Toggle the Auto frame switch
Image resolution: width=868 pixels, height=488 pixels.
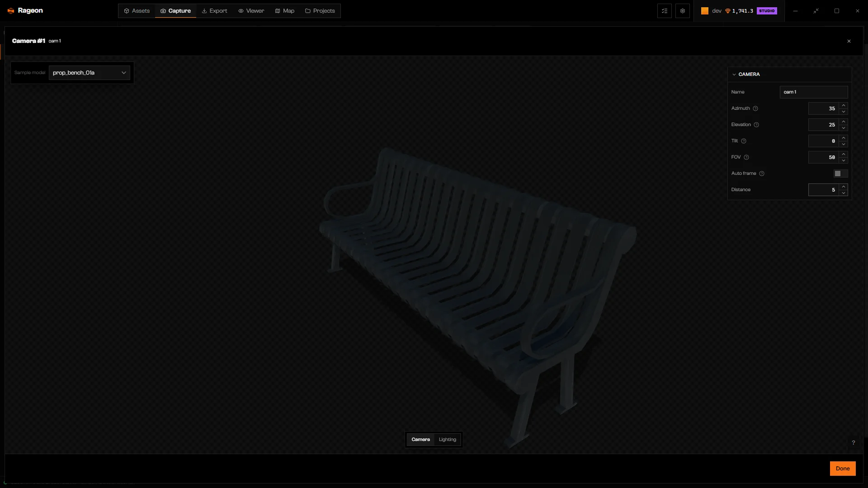point(840,174)
